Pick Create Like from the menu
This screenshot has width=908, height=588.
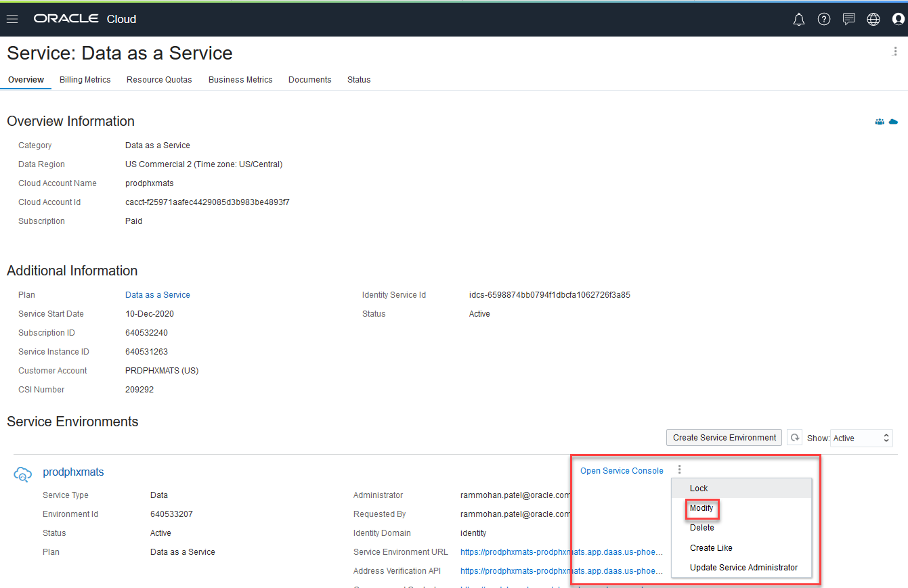pos(741,548)
